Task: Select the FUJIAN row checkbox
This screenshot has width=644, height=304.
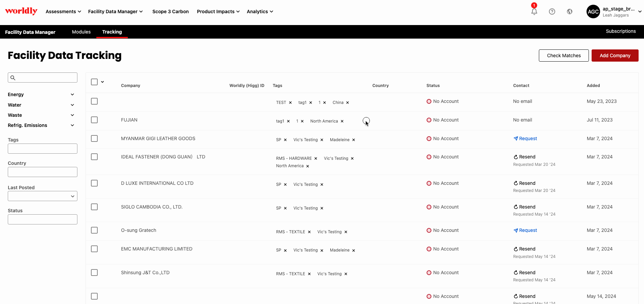Action: pos(94,120)
